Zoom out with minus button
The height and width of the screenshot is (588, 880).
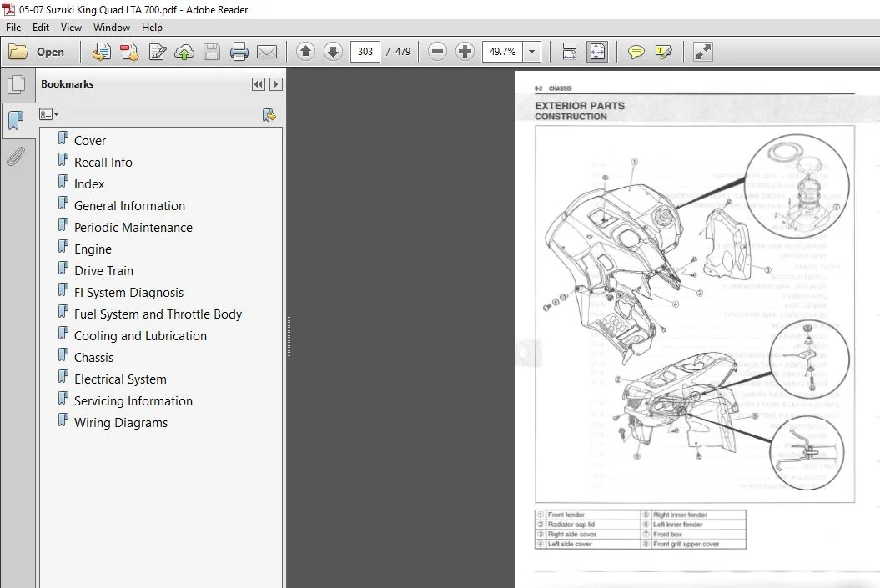click(x=437, y=52)
